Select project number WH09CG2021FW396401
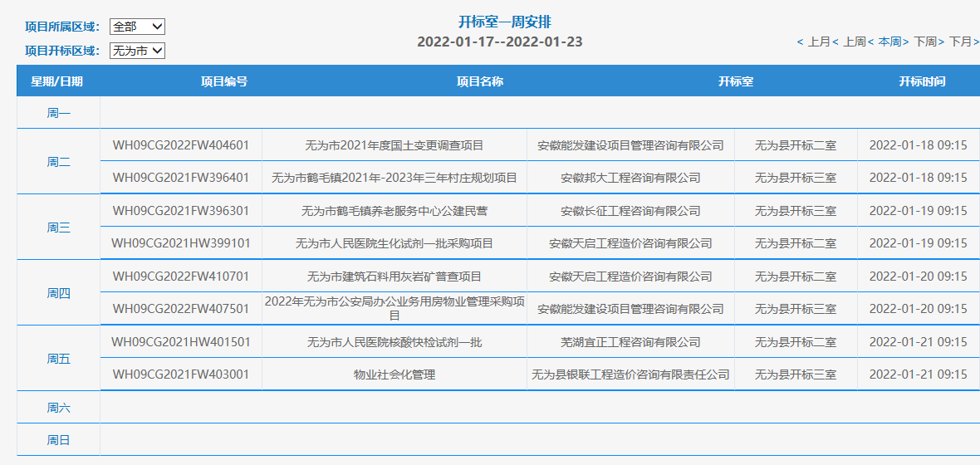Screen dimensions: 980x465 coord(181,178)
